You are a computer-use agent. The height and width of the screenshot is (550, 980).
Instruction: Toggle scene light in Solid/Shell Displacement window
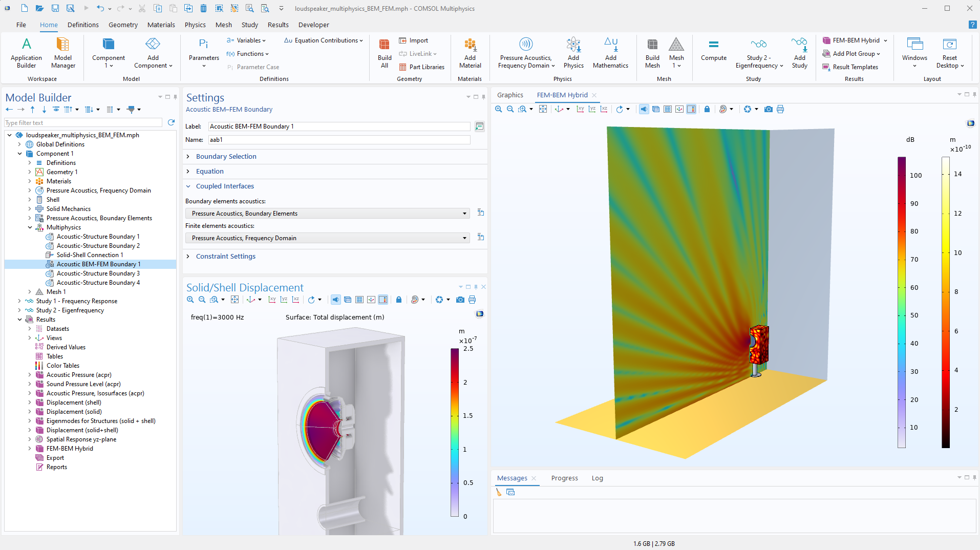[336, 300]
